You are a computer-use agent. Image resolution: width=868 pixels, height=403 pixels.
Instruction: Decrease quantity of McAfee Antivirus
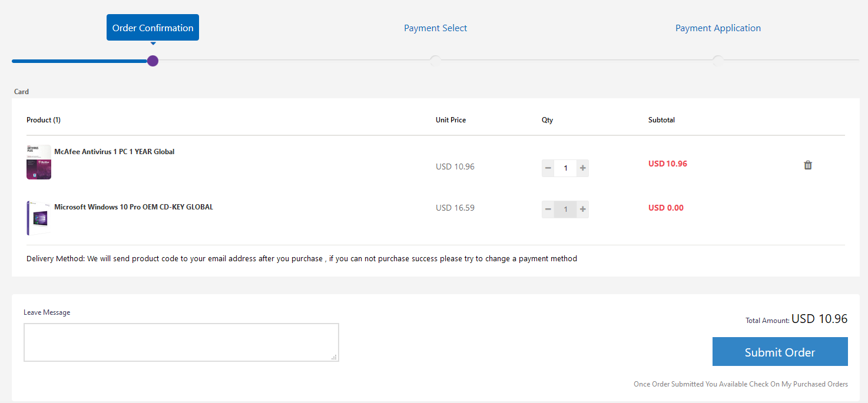pyautogui.click(x=548, y=168)
